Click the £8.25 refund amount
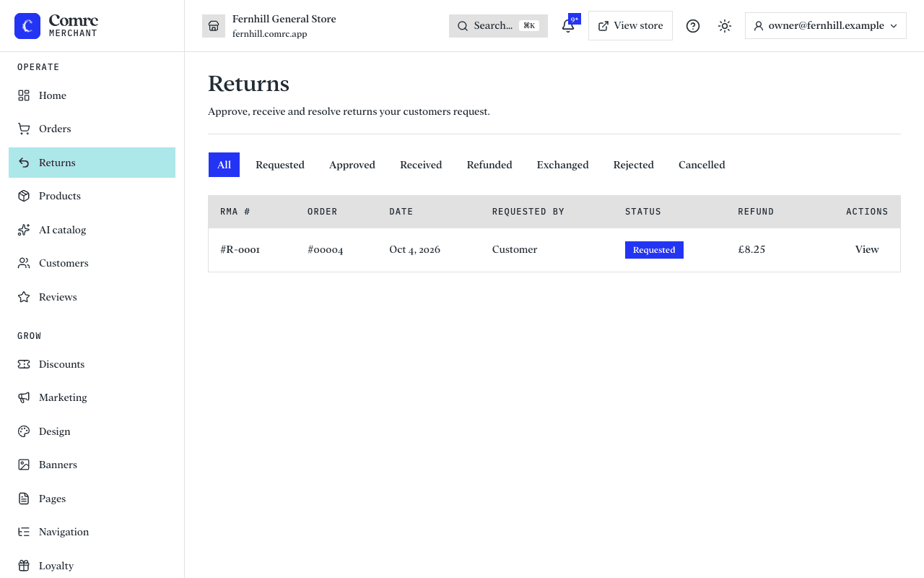Viewport: 924px width, 578px height. click(x=751, y=249)
